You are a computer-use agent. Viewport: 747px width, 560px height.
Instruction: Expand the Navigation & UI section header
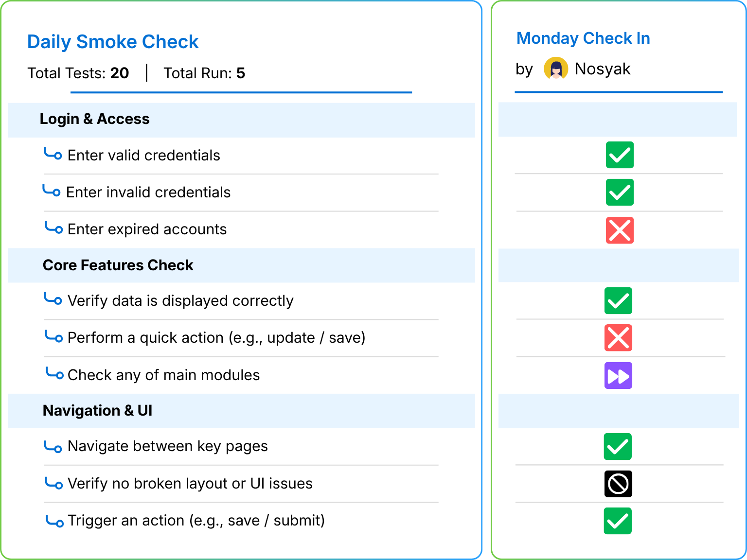click(241, 411)
